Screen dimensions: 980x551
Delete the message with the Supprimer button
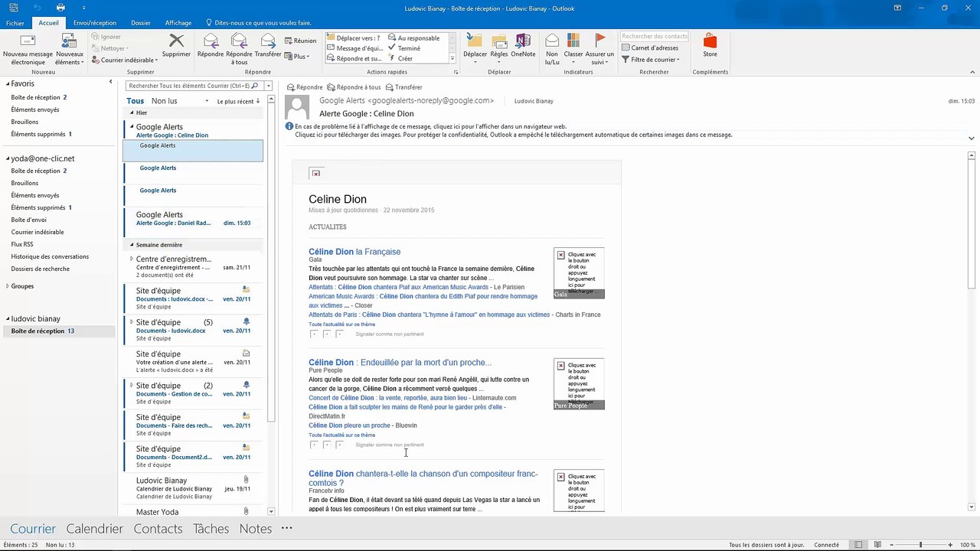(x=176, y=45)
